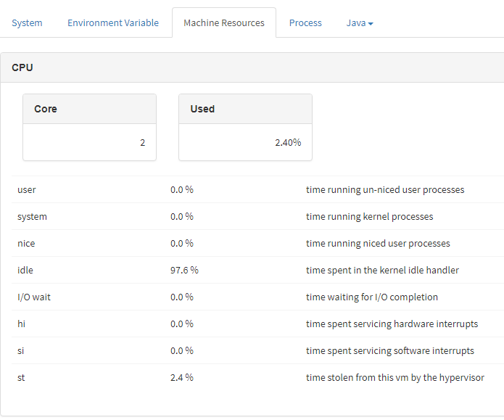Switch to Environment Variable tab
The width and height of the screenshot is (504, 420).
tap(113, 22)
